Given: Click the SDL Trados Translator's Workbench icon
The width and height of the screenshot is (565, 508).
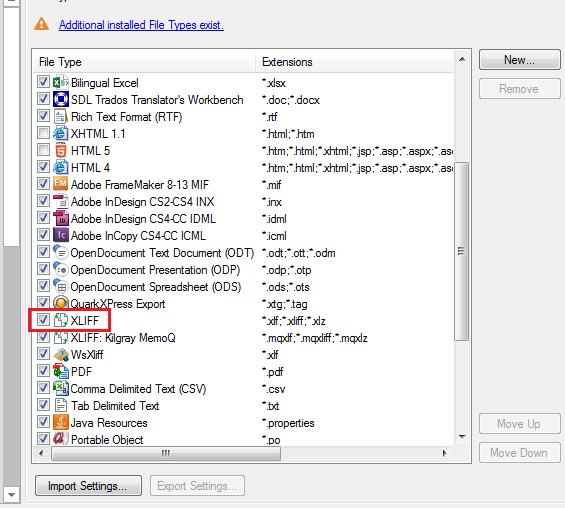Looking at the screenshot, I should pos(61,99).
